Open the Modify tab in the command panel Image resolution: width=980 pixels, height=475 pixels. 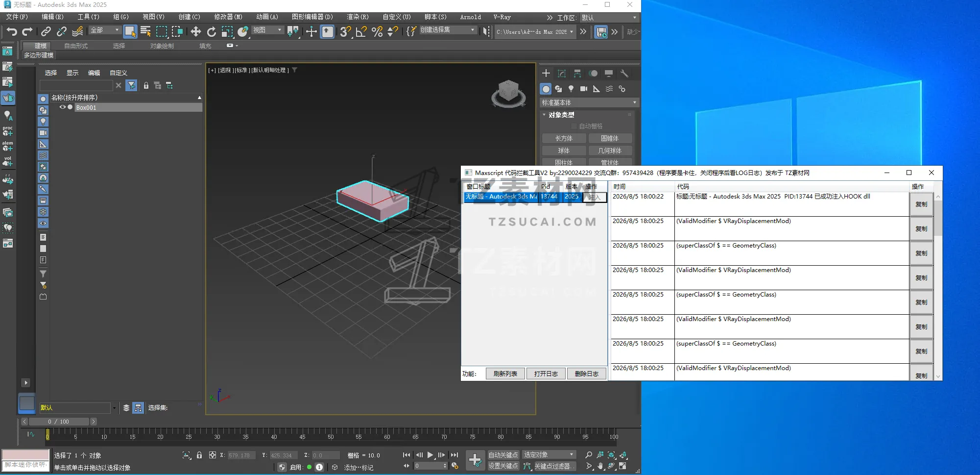[562, 74]
